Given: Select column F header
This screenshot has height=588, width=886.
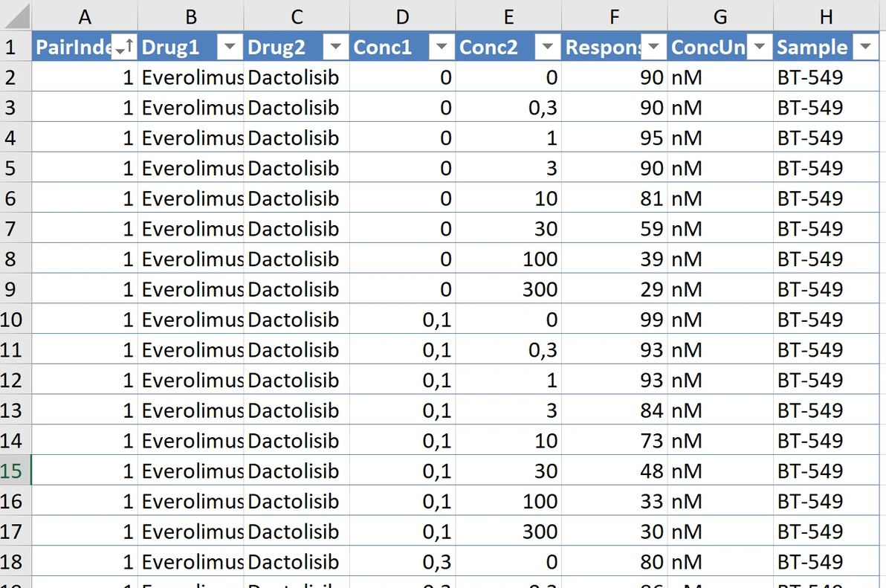Looking at the screenshot, I should (x=614, y=16).
